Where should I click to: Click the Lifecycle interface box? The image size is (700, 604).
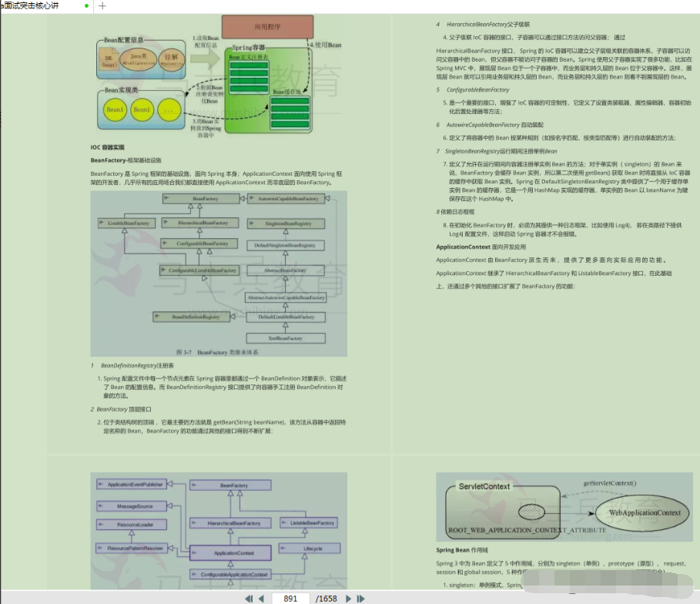click(x=310, y=549)
